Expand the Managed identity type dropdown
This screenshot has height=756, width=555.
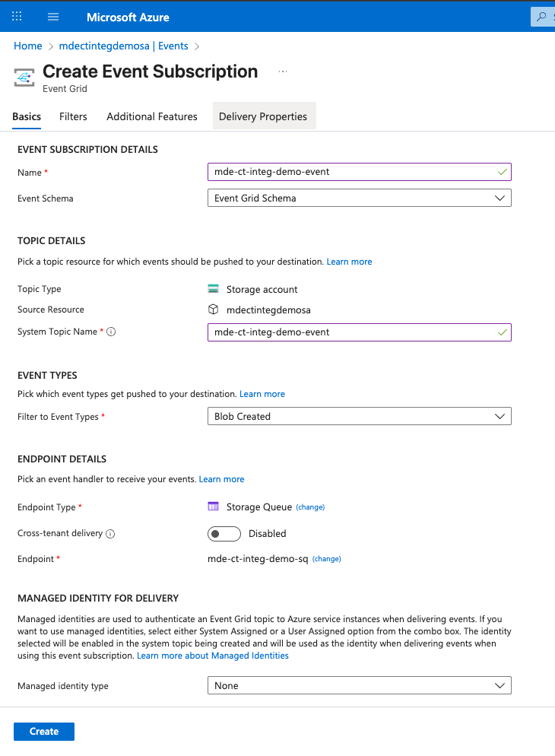click(x=359, y=685)
